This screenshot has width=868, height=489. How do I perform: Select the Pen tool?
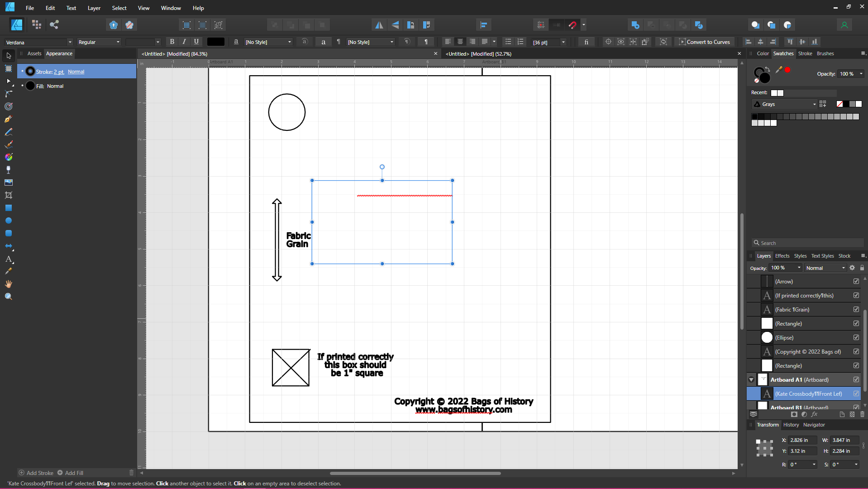click(x=8, y=120)
